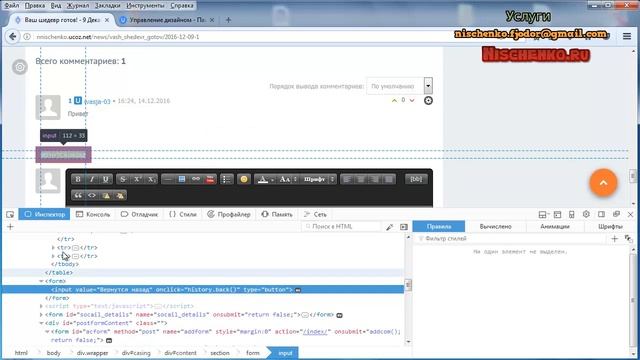Collapse the div id=postFormContent node
The image size is (640, 360).
(41, 323)
